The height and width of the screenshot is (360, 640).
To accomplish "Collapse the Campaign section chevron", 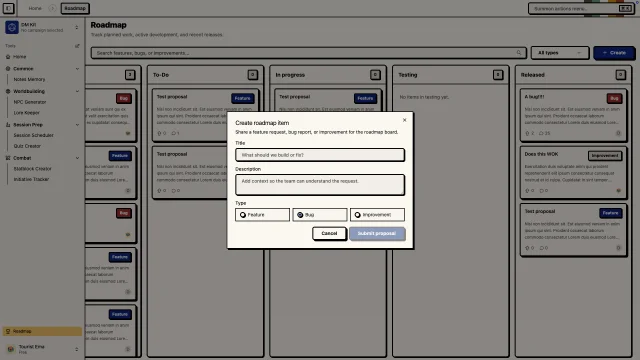I will [x=77, y=69].
